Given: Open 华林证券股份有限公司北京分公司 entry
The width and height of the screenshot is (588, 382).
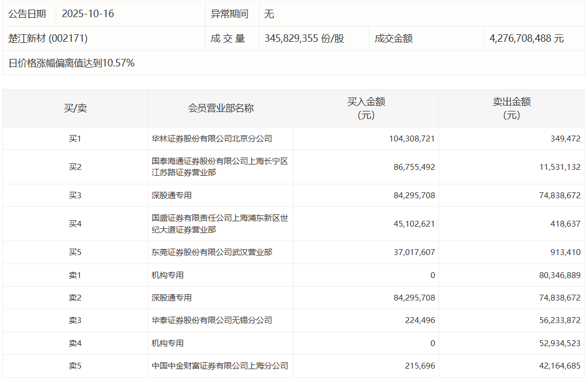Looking at the screenshot, I should tap(212, 139).
